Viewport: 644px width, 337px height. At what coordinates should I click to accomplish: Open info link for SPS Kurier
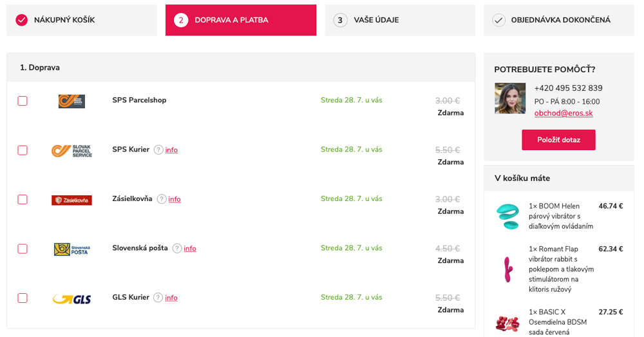click(171, 150)
